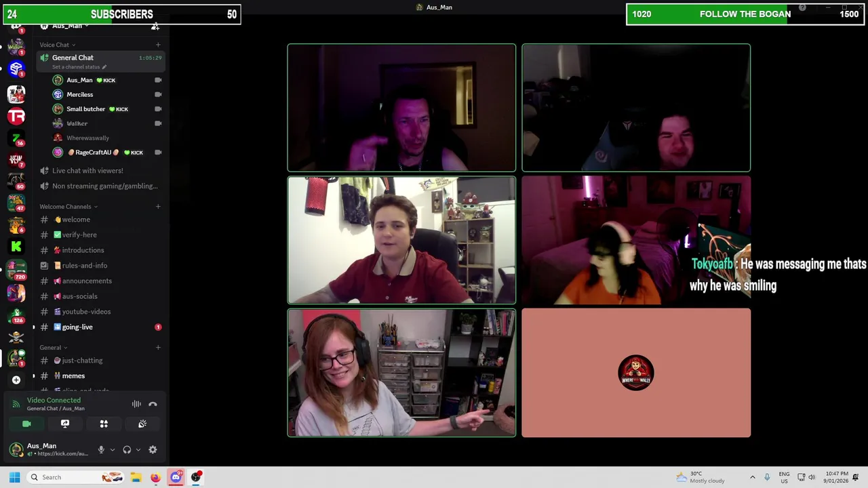Collapse Voice Chat category
The height and width of the screenshot is (488, 868).
(x=57, y=45)
